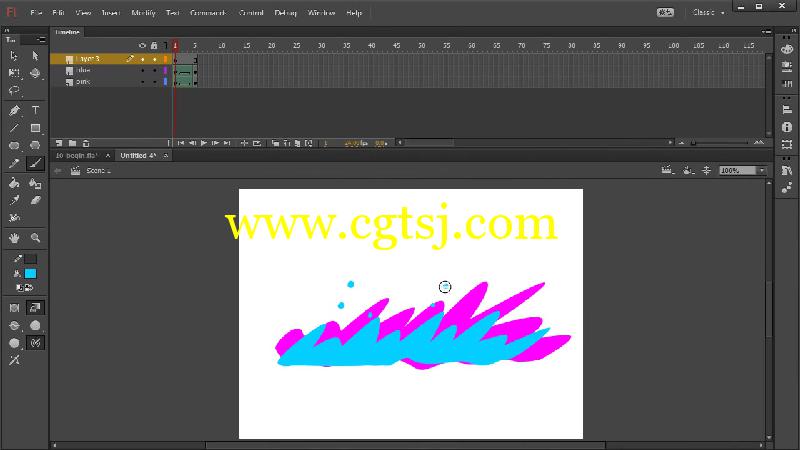The image size is (800, 450).
Task: Click the Edit Symbols icon in the edit bar
Action: pyautogui.click(x=688, y=170)
